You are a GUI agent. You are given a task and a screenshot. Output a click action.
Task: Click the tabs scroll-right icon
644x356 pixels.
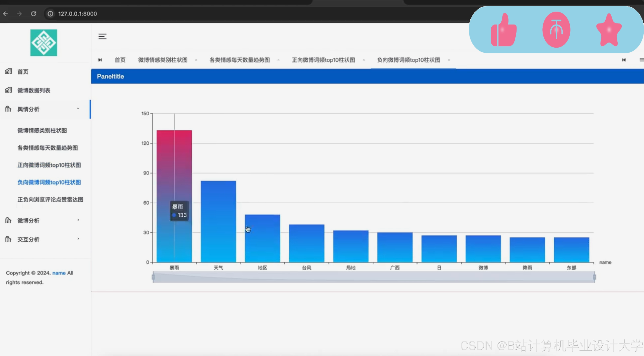tap(624, 60)
